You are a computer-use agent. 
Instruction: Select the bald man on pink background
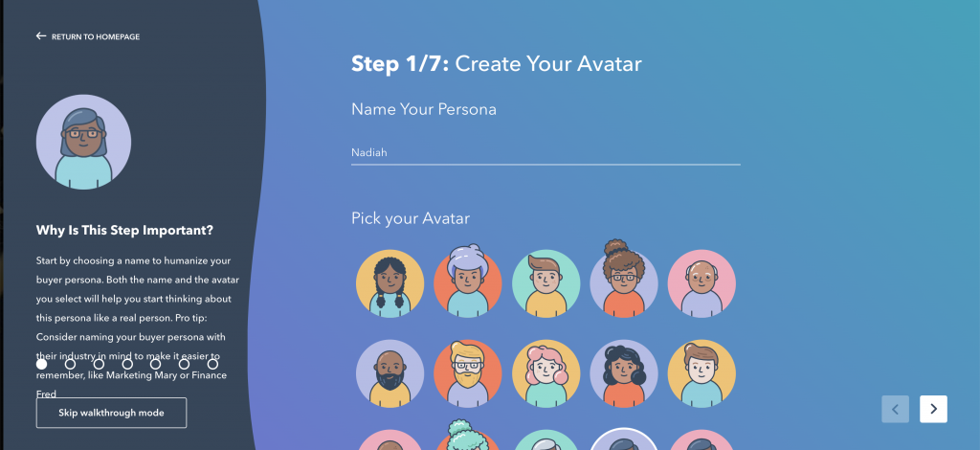point(702,283)
